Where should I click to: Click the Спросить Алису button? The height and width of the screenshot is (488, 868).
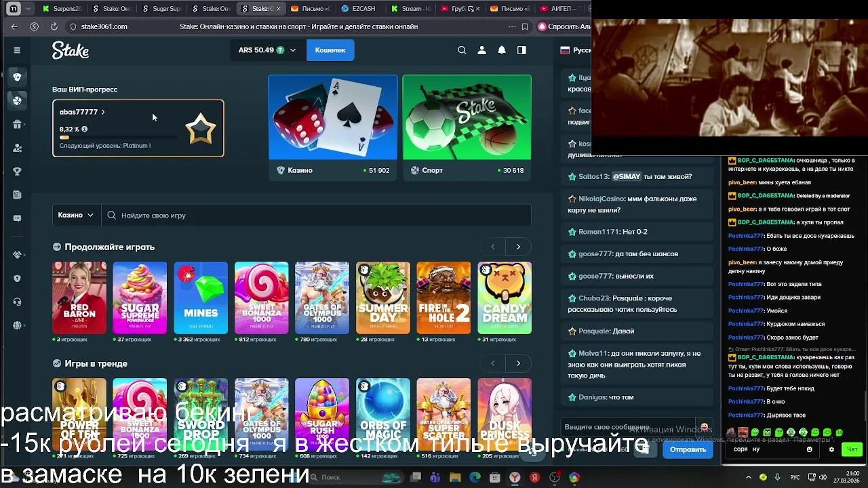tap(564, 26)
